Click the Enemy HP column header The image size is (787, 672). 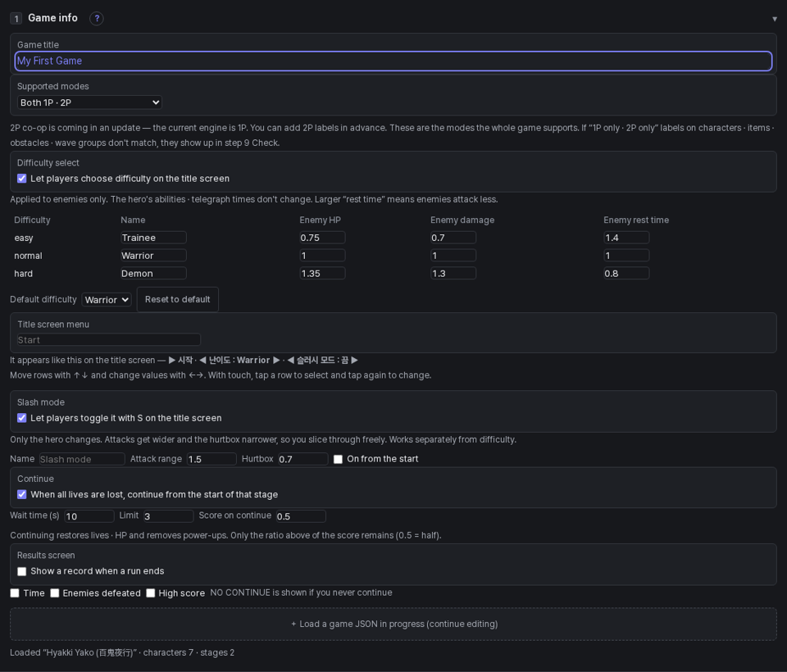pos(321,220)
